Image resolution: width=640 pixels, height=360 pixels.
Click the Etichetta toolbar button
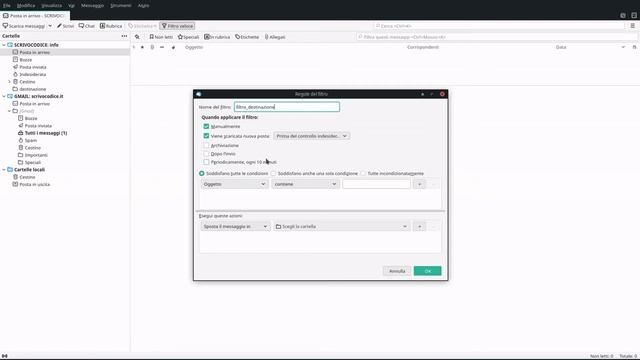tap(142, 26)
